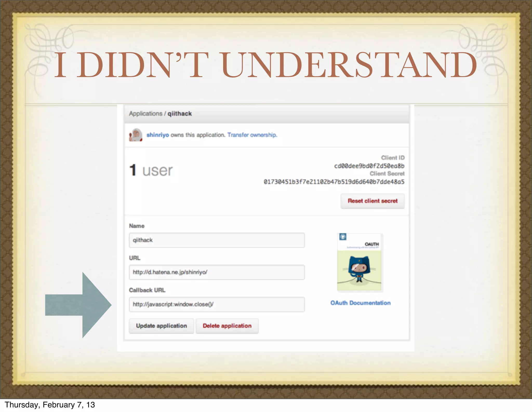
Task: Click the Client ID value text
Action: click(x=369, y=166)
